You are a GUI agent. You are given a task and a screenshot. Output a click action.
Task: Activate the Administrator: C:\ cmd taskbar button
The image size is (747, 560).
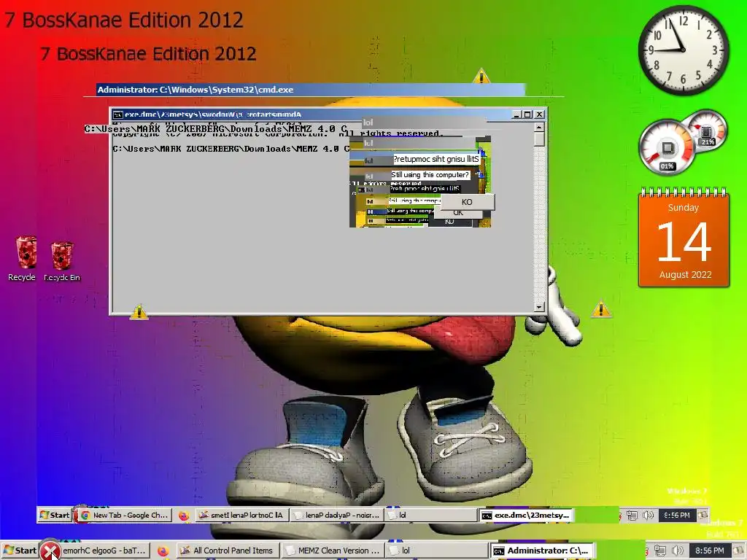tap(543, 551)
